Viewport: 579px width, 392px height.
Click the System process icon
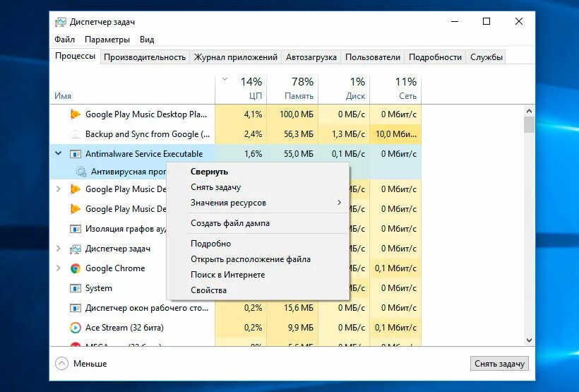point(76,288)
